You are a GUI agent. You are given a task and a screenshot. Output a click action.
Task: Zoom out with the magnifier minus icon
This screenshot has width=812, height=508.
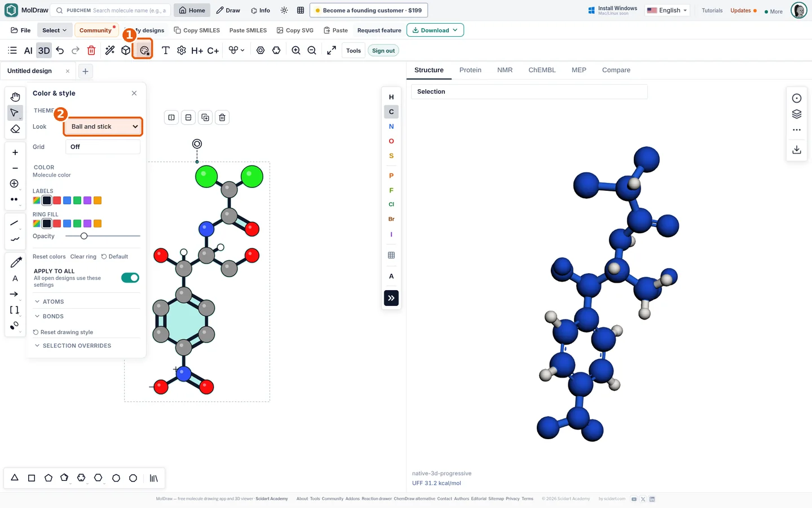point(312,50)
